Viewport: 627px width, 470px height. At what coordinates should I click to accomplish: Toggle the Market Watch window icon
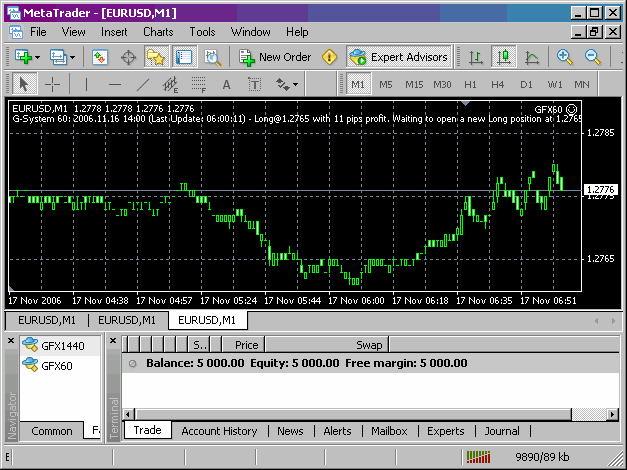click(x=100, y=57)
